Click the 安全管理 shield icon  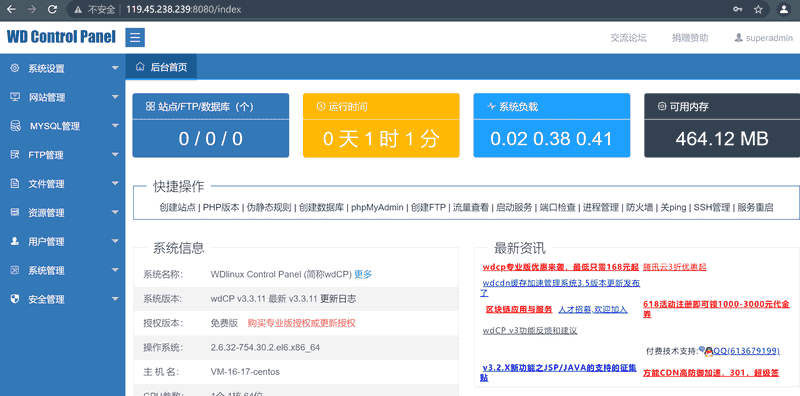(15, 300)
